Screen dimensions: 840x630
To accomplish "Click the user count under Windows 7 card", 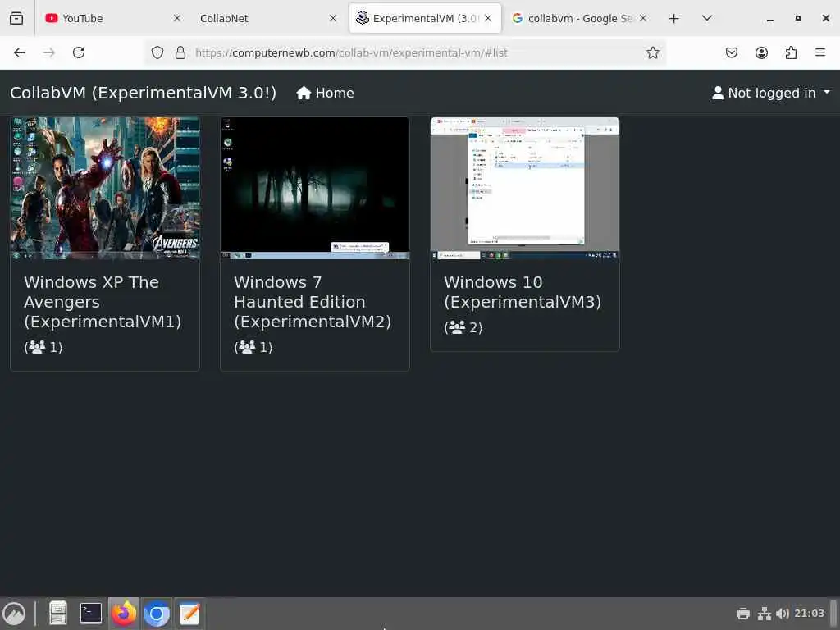I will (253, 347).
